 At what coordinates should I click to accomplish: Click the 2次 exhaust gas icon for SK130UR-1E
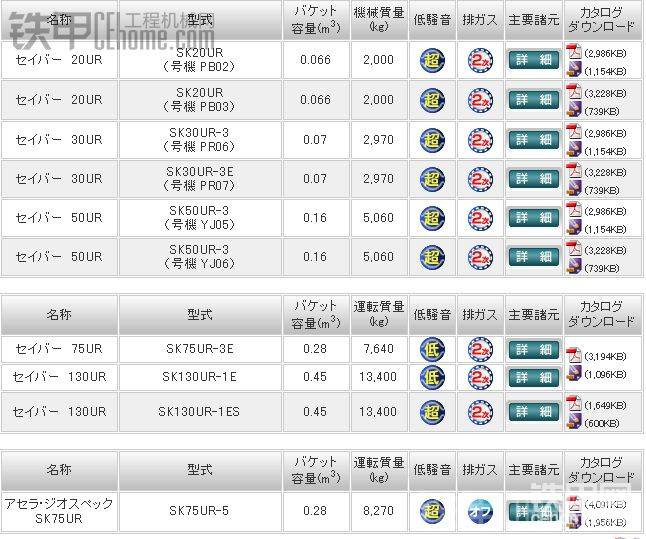[480, 377]
